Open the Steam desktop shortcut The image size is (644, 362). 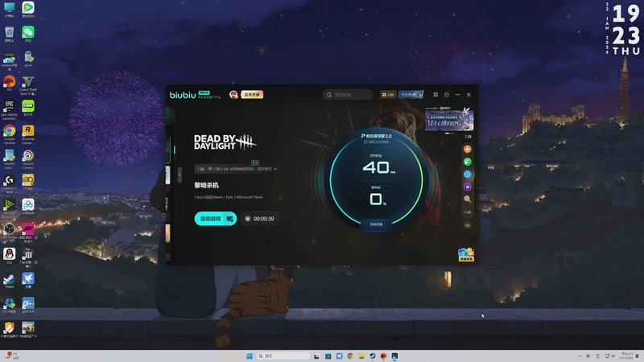coord(9,281)
